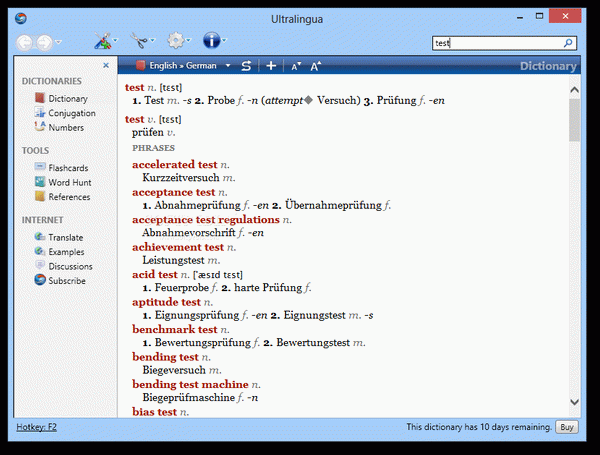Viewport: 600px width, 455px height.
Task: Click the plus add icon
Action: click(271, 66)
